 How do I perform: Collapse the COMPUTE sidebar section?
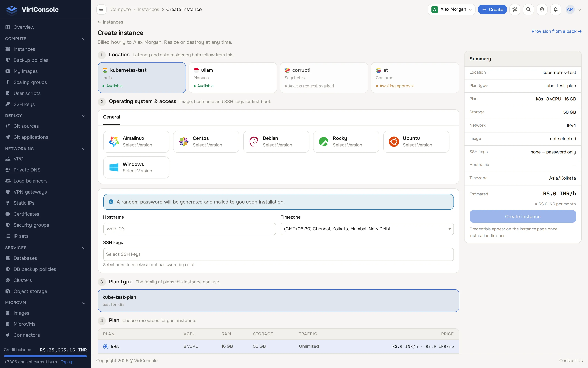84,39
